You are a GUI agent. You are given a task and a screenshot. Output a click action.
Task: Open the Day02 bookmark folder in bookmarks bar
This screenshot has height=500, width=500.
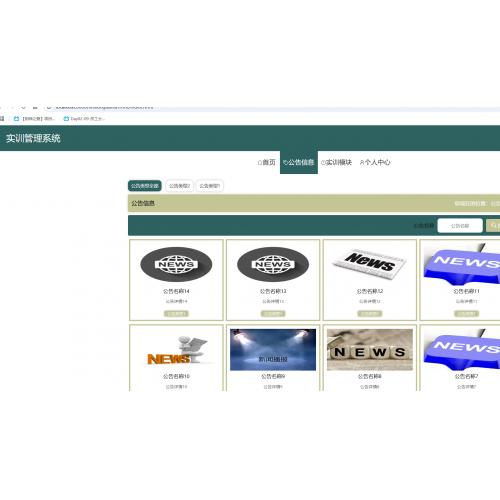click(x=84, y=119)
